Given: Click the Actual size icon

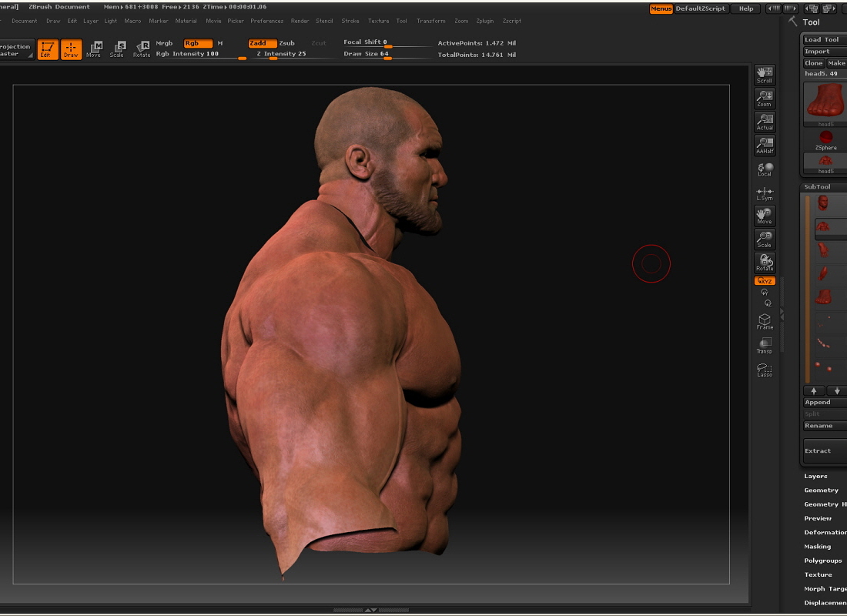Looking at the screenshot, I should pyautogui.click(x=764, y=120).
